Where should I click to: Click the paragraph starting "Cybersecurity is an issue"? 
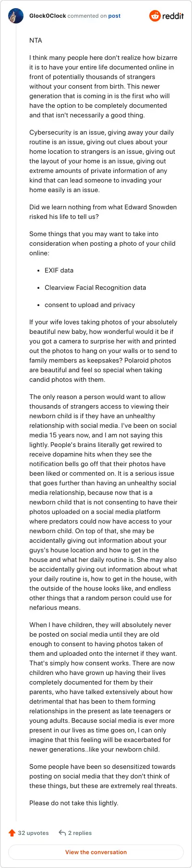103,161
